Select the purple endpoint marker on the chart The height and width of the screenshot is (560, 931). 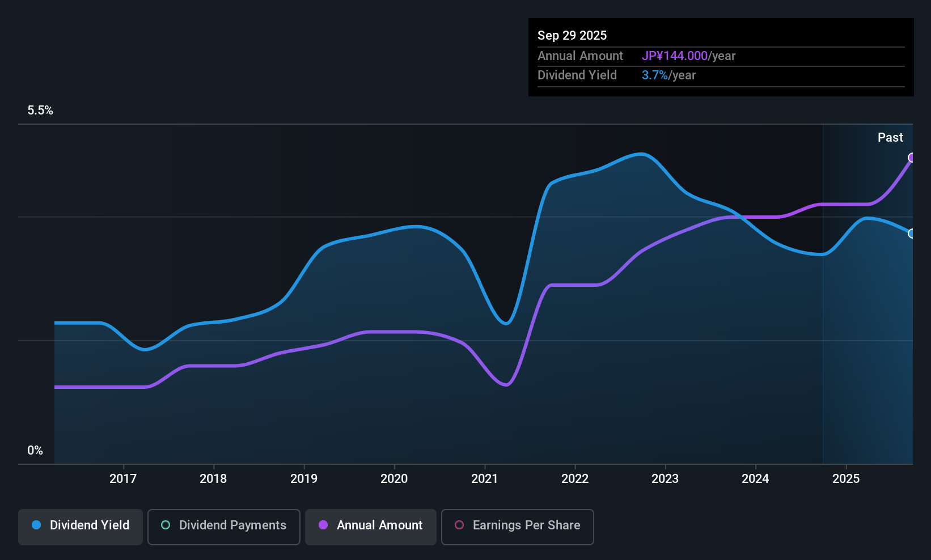[x=912, y=158]
